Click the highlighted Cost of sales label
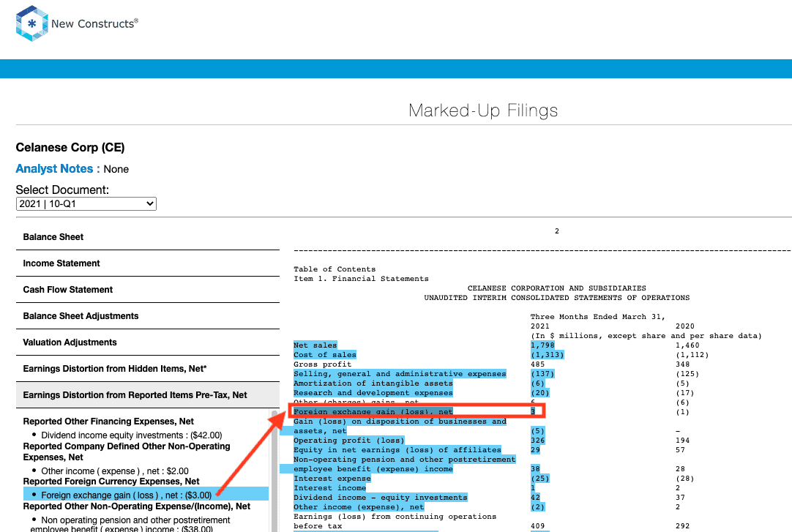Screen dimensions: 792x532 click(325, 355)
